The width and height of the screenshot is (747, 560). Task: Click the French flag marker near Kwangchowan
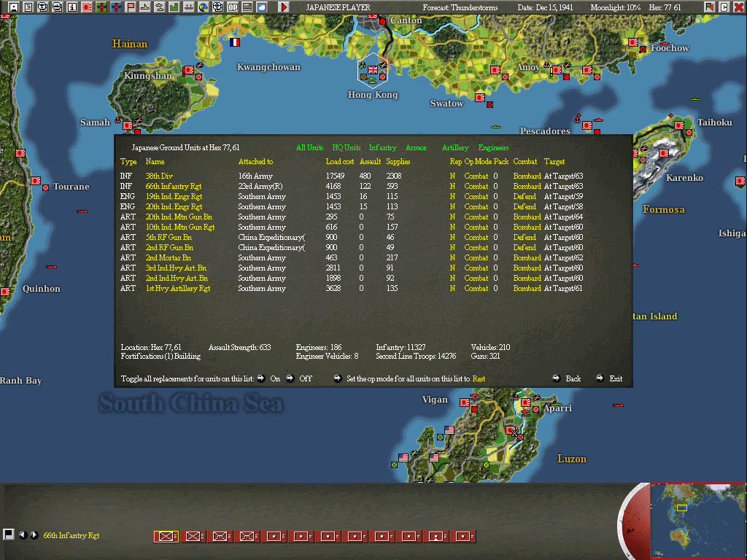click(234, 42)
